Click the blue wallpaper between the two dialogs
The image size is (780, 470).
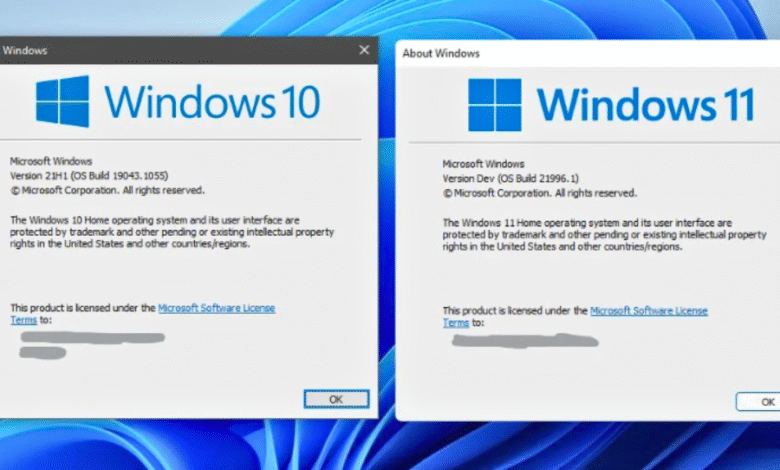tap(387, 250)
